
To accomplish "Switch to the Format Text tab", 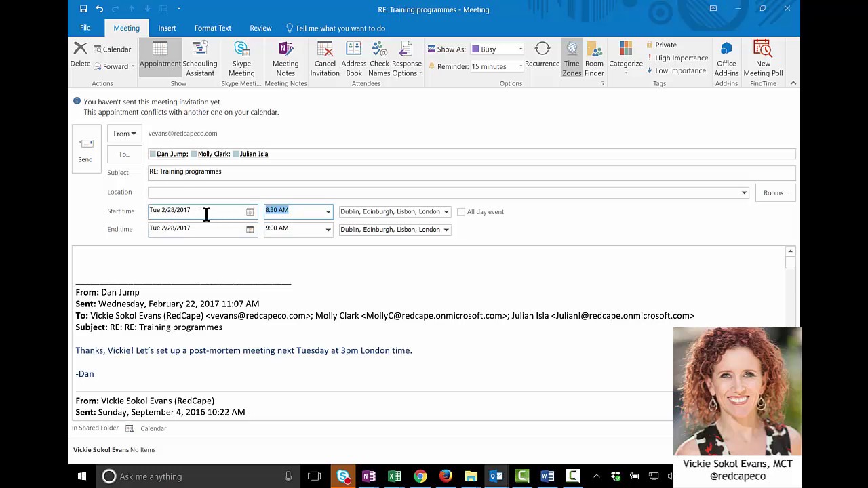I will click(213, 28).
